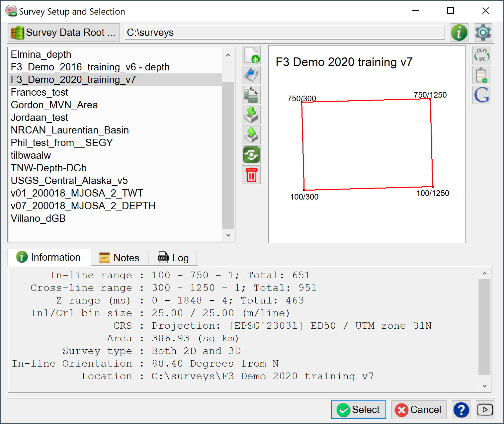Click the copy survey icon
The width and height of the screenshot is (504, 424).
click(251, 95)
